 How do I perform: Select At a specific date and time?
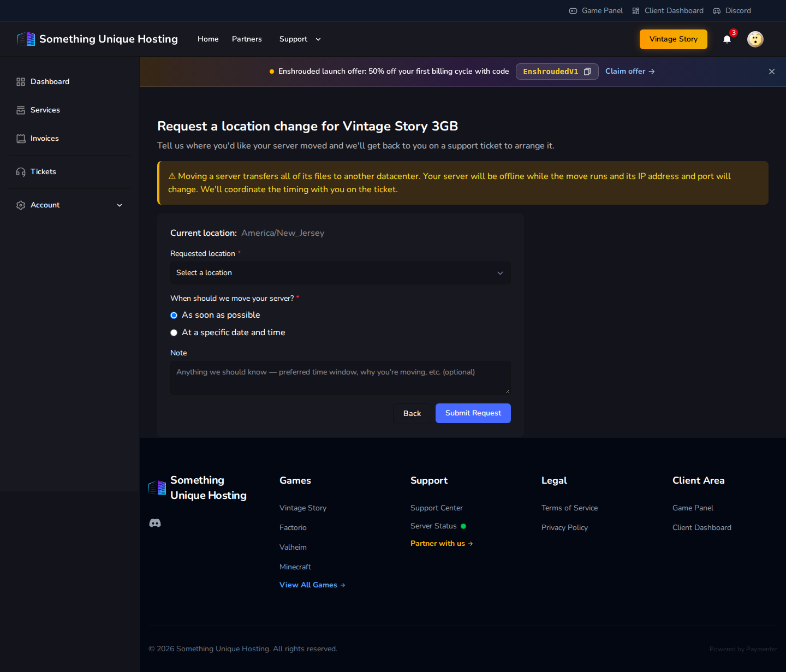(174, 333)
